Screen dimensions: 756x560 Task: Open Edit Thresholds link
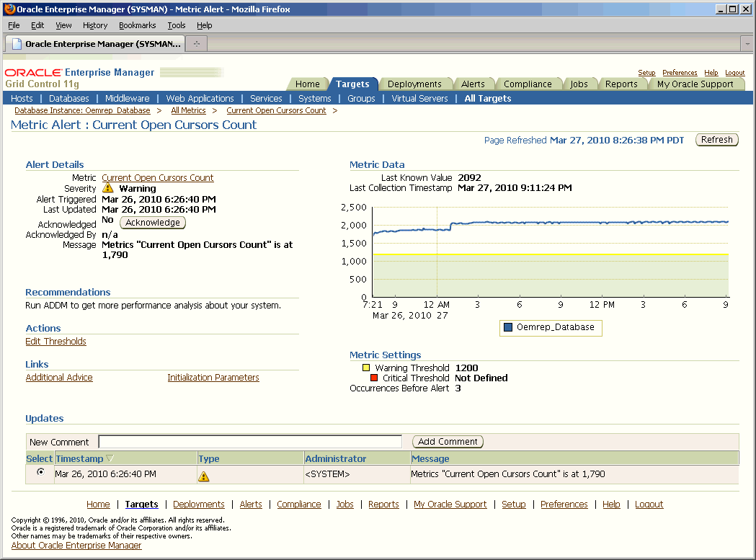(56, 342)
